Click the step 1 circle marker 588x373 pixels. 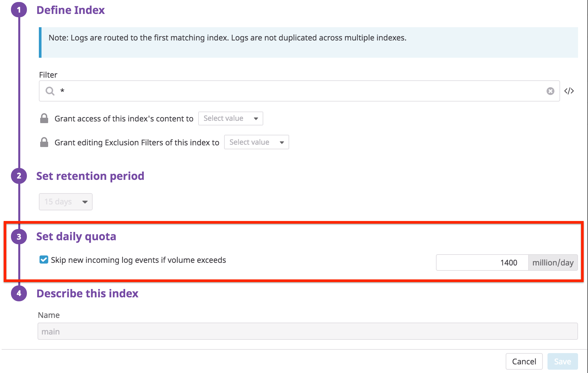19,10
